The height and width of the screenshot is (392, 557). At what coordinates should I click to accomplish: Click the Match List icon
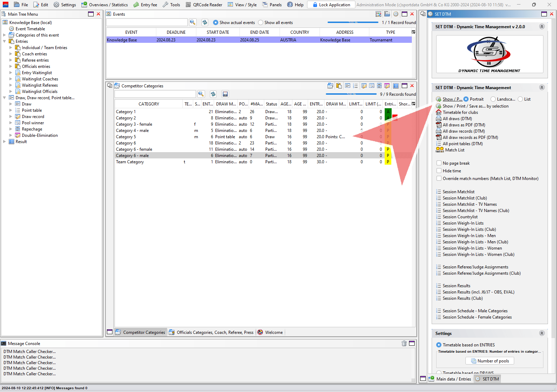[x=440, y=150]
